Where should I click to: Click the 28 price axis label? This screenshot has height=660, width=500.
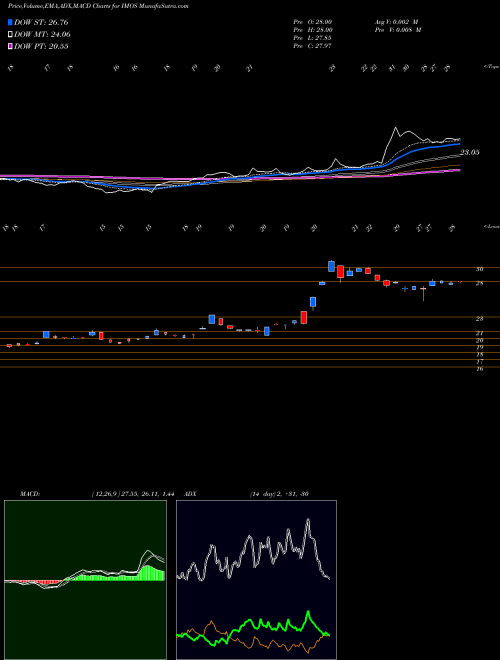click(x=479, y=283)
